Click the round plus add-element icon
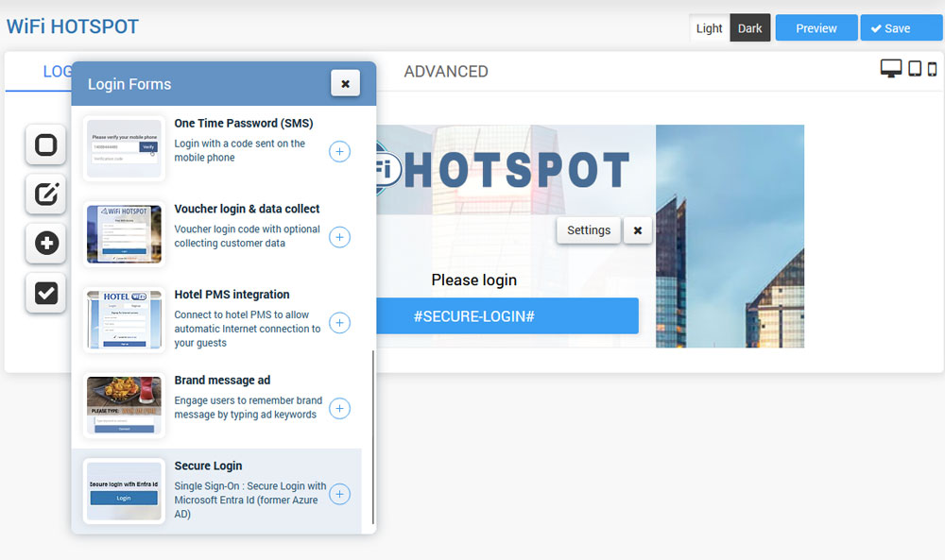 (45, 244)
